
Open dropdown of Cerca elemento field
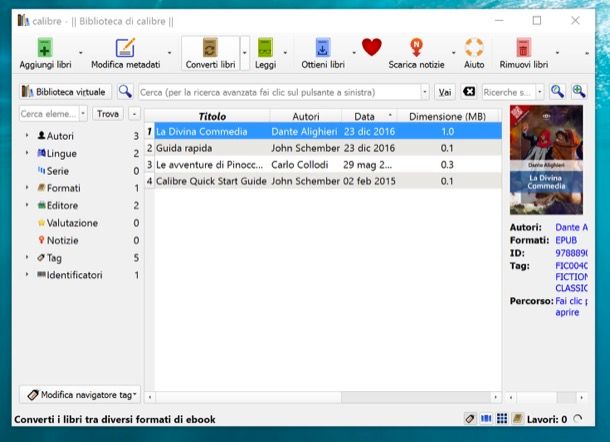click(x=83, y=114)
